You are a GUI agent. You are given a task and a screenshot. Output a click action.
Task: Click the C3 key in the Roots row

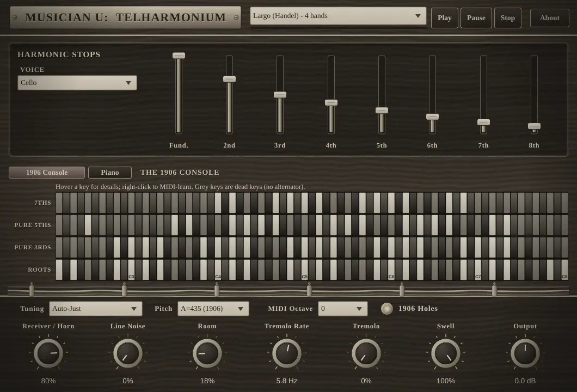click(x=131, y=270)
